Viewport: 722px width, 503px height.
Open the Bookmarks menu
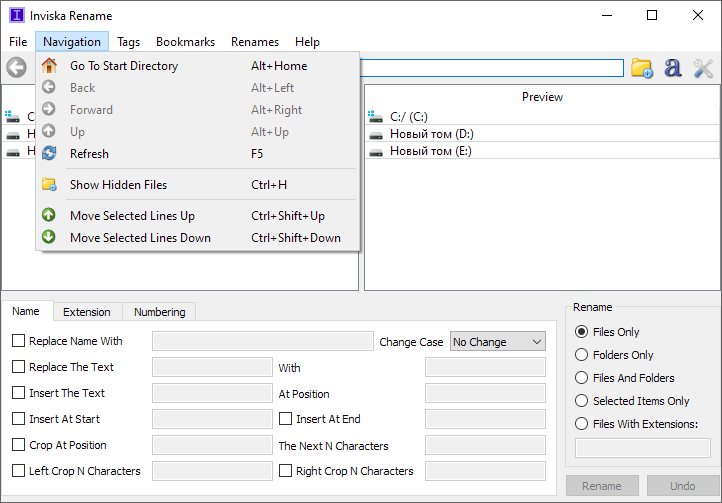pyautogui.click(x=185, y=42)
